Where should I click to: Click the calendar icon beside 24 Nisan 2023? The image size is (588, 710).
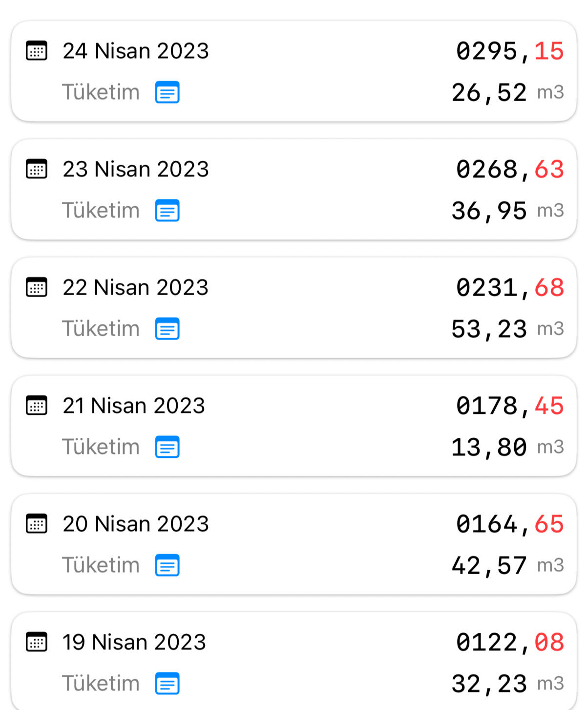[x=37, y=51]
